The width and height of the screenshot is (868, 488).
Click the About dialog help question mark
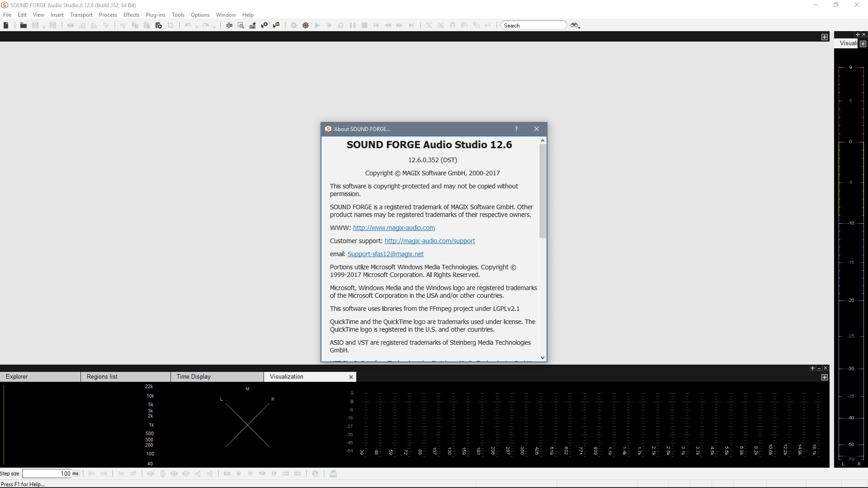tap(516, 129)
